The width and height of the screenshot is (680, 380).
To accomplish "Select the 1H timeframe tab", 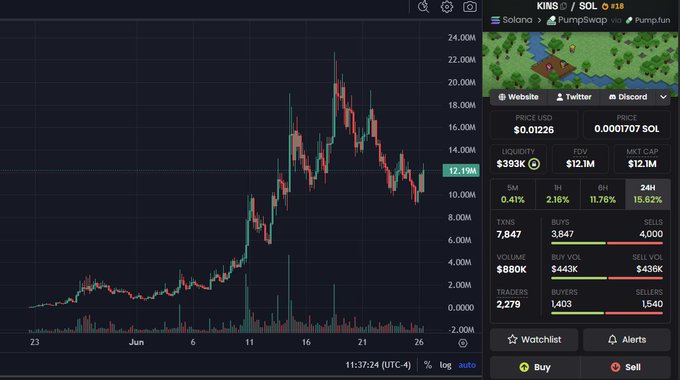I will [x=558, y=194].
